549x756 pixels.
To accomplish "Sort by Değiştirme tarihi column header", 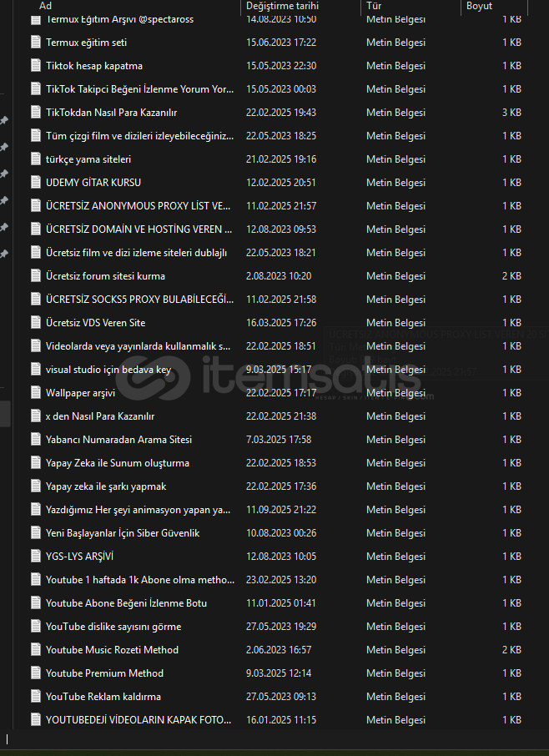I will pyautogui.click(x=282, y=6).
